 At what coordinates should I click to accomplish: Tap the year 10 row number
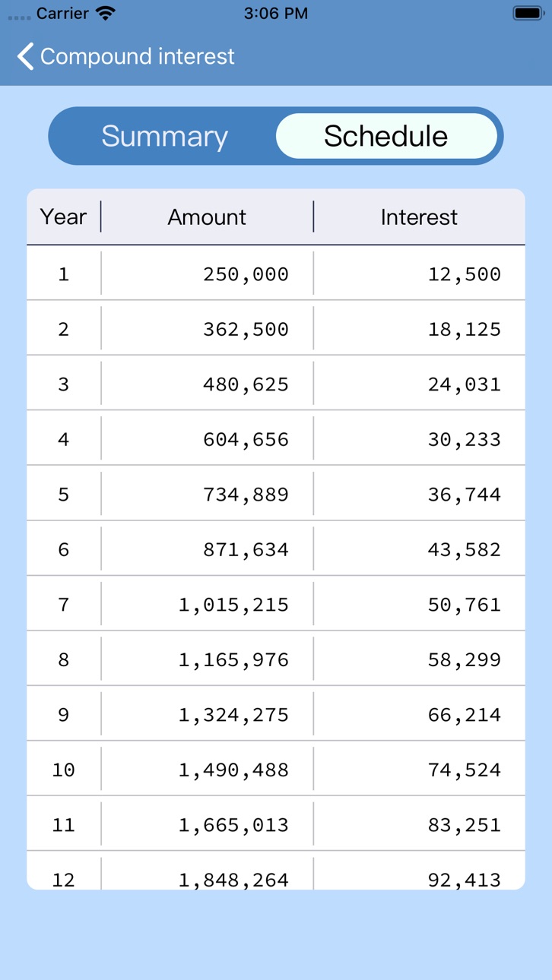pyautogui.click(x=64, y=770)
